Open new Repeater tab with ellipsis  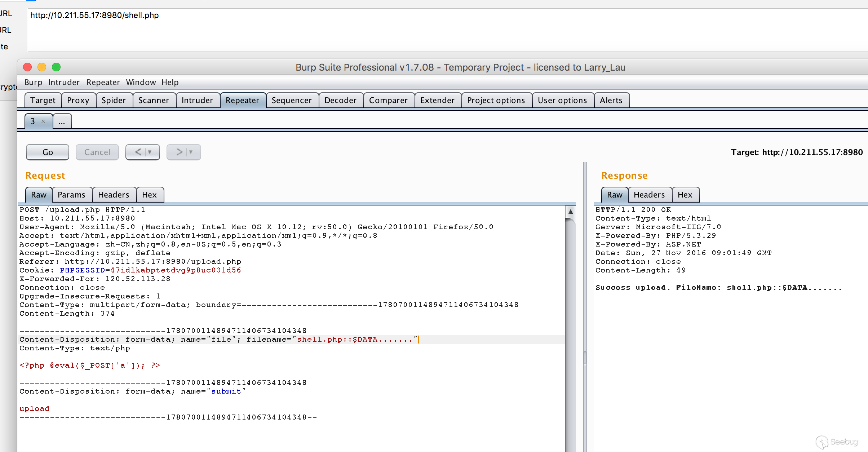tap(62, 121)
